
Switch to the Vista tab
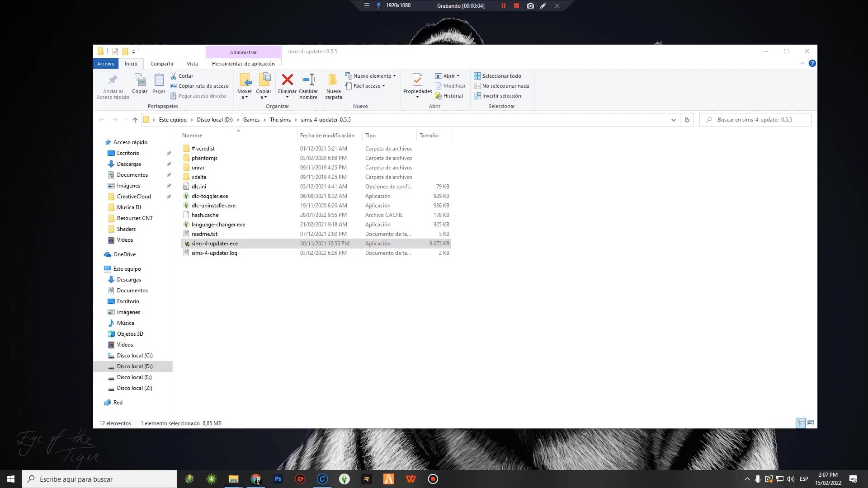193,63
